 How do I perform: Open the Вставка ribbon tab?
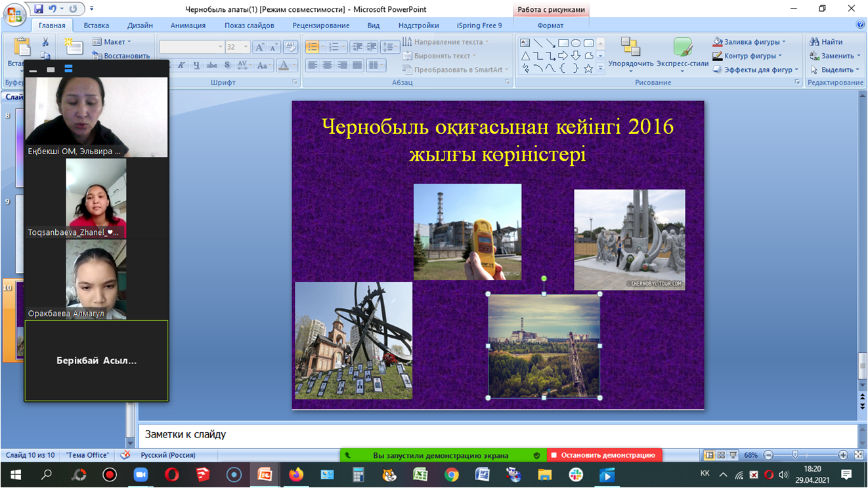(x=96, y=26)
